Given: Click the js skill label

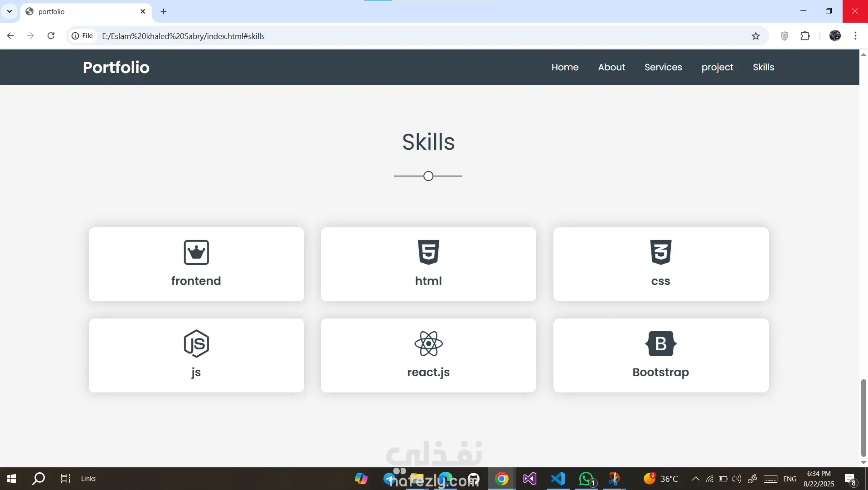Looking at the screenshot, I should pyautogui.click(x=196, y=372).
